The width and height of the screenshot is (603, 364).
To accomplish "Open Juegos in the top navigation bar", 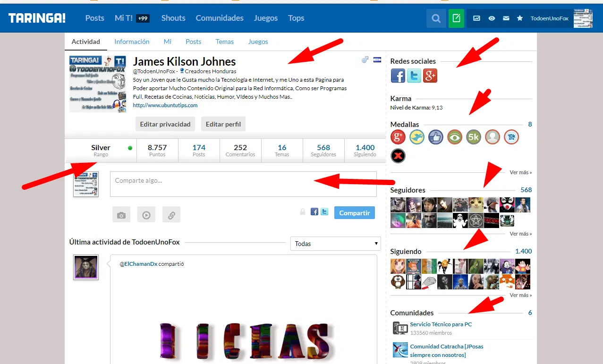I will click(266, 18).
